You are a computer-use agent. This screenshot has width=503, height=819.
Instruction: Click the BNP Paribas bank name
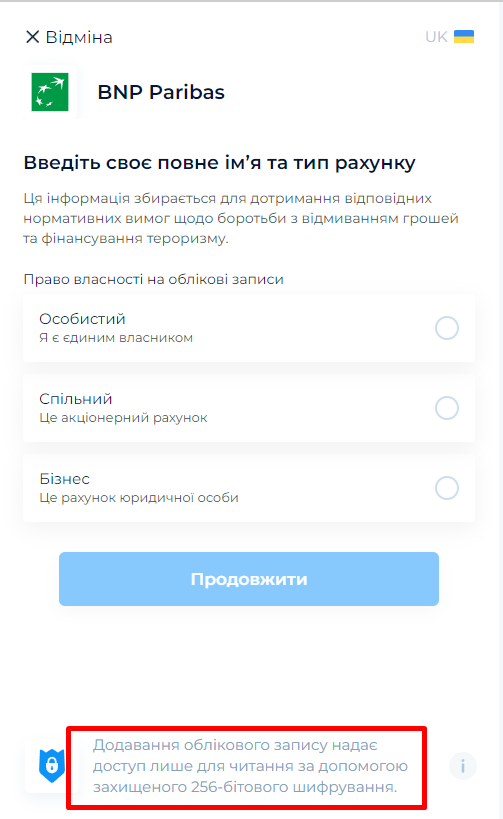(161, 92)
